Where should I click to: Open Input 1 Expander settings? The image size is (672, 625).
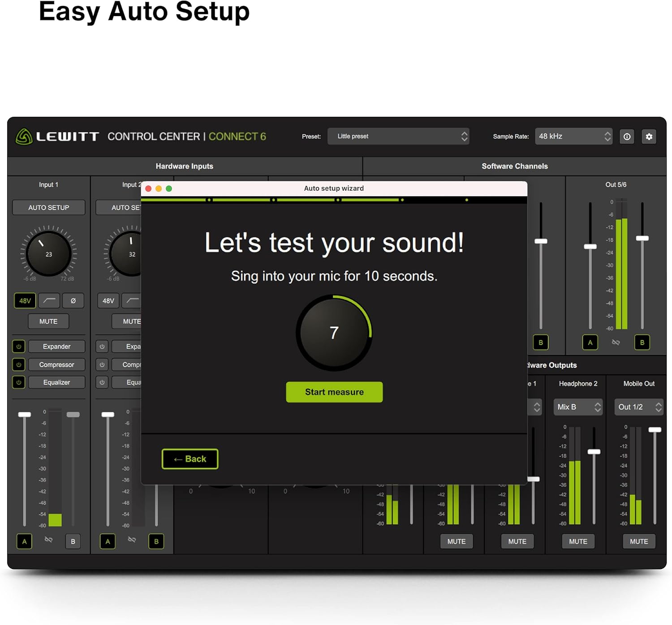coord(56,347)
